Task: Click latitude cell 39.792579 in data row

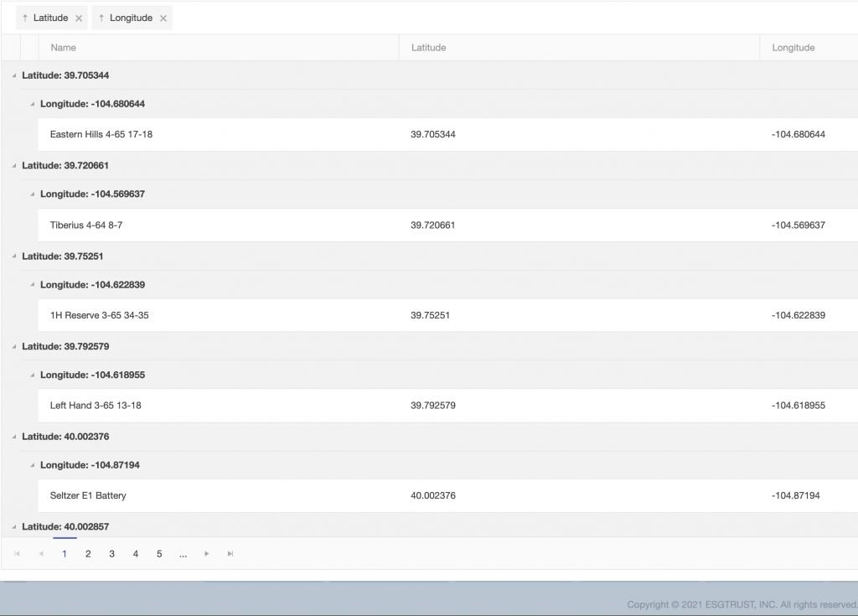Action: (433, 406)
